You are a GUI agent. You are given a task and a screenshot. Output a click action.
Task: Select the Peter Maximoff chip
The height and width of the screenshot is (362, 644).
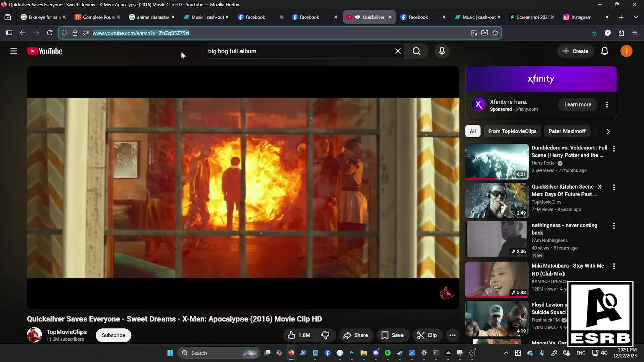[x=567, y=131]
